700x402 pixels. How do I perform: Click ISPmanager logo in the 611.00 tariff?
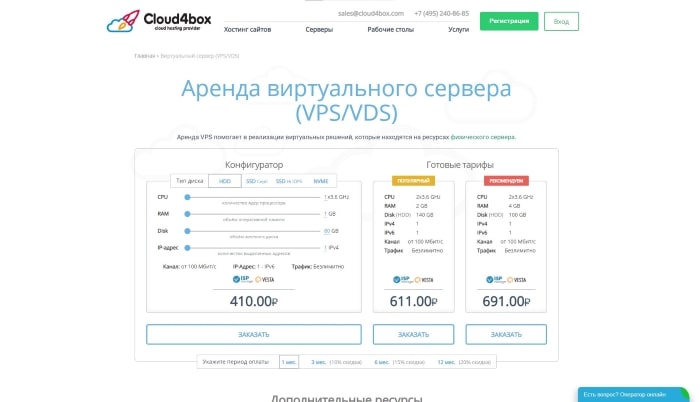tap(402, 280)
